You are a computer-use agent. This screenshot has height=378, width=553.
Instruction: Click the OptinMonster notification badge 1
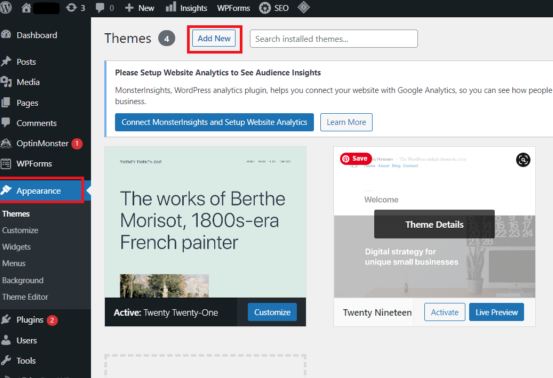[x=77, y=144]
